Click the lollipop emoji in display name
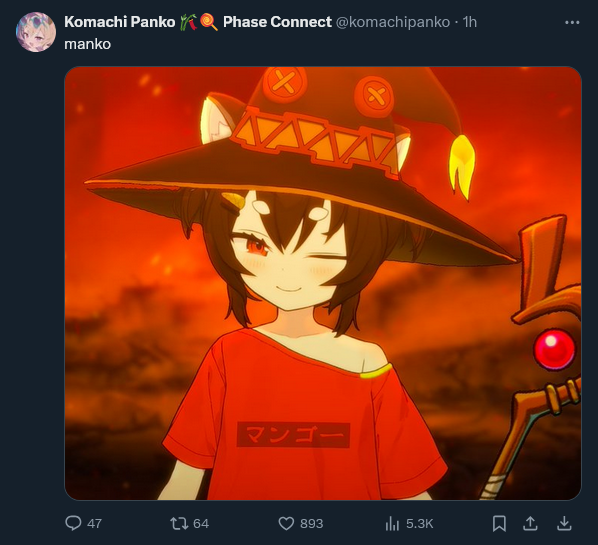 point(209,22)
